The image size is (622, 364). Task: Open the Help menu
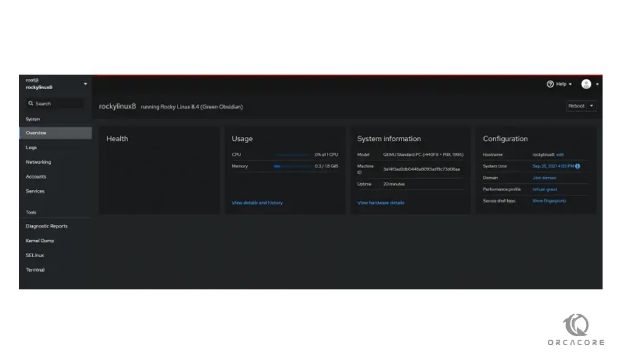[x=559, y=84]
